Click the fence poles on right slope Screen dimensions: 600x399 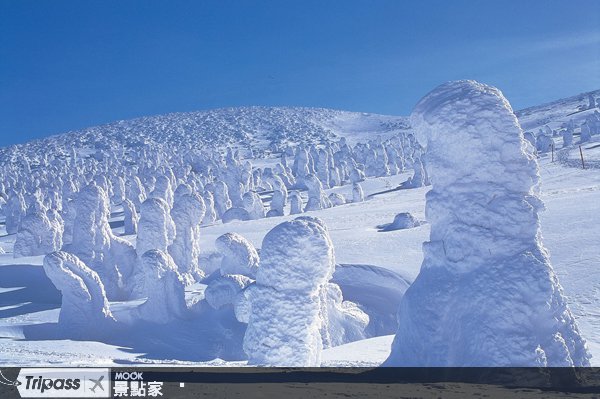click(x=567, y=155)
